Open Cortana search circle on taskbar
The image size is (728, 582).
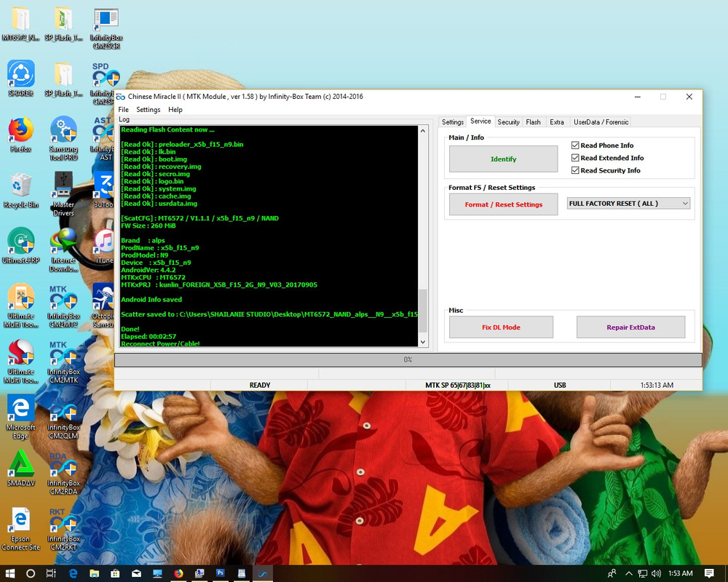[30, 573]
